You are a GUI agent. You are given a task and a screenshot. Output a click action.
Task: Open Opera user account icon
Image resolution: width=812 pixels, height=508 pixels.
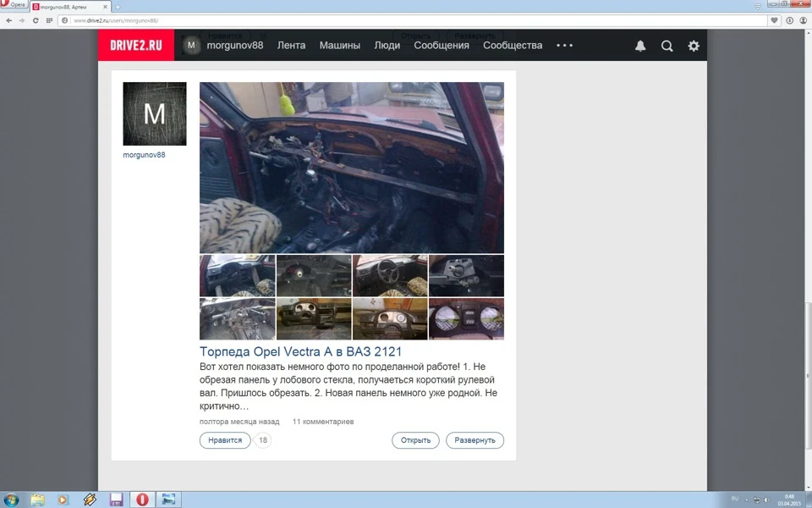coord(804,20)
